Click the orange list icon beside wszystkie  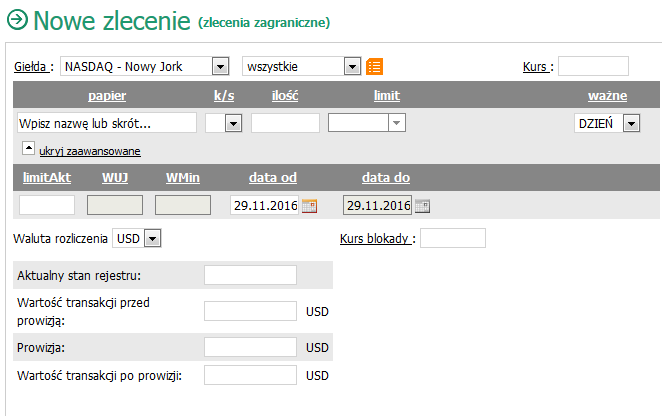click(x=374, y=67)
